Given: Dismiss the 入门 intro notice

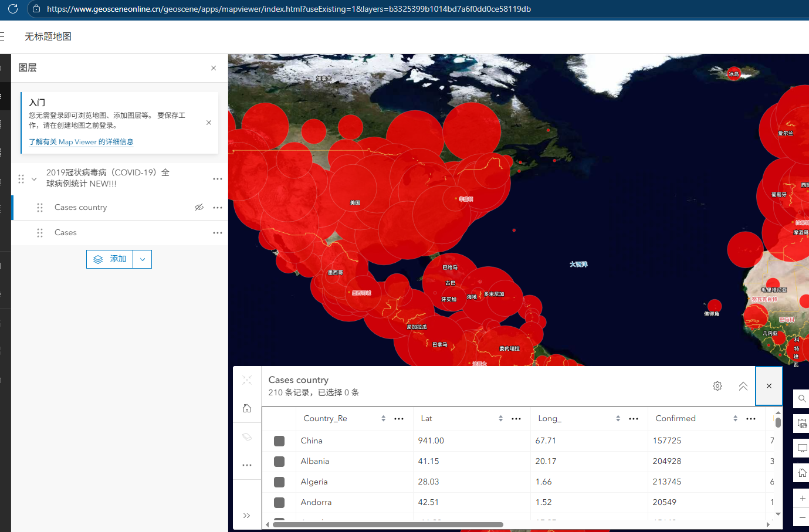Looking at the screenshot, I should coord(209,123).
